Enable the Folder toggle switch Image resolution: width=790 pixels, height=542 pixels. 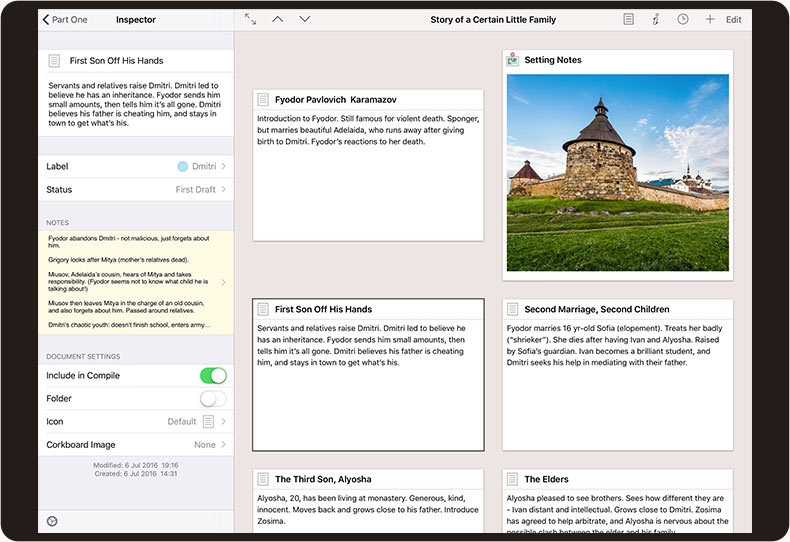pos(213,398)
